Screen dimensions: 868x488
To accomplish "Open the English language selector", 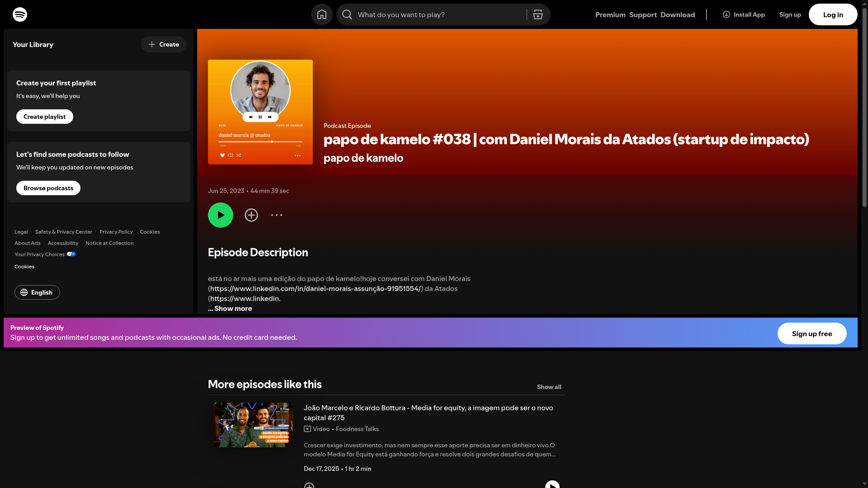I will click(x=37, y=292).
